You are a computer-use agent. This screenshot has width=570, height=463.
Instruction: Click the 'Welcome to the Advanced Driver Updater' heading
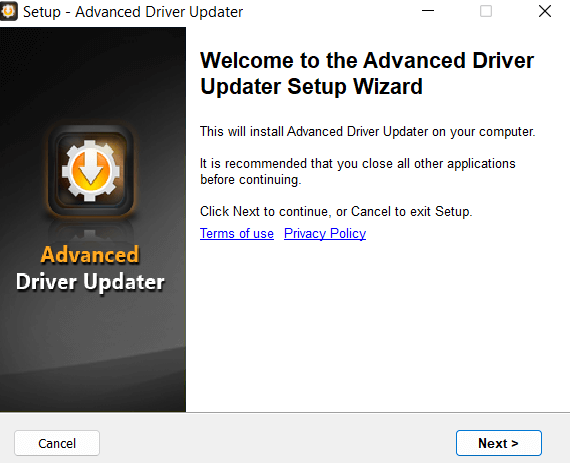[x=367, y=73]
